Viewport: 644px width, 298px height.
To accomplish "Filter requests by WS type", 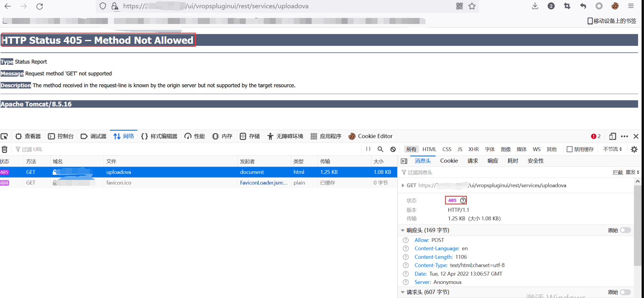I will pos(536,149).
